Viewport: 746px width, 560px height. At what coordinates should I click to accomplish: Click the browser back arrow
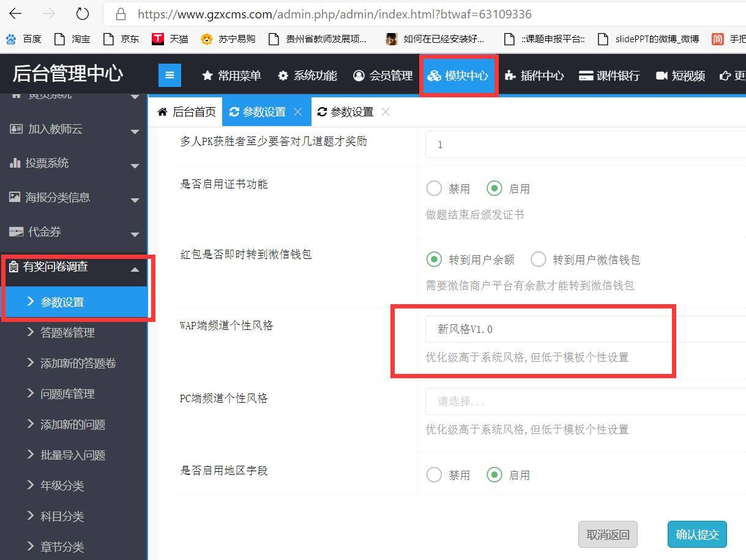[15, 13]
